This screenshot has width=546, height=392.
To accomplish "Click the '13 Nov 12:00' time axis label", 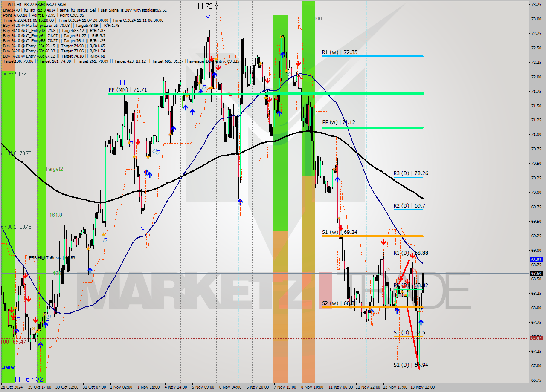I will tap(423, 387).
